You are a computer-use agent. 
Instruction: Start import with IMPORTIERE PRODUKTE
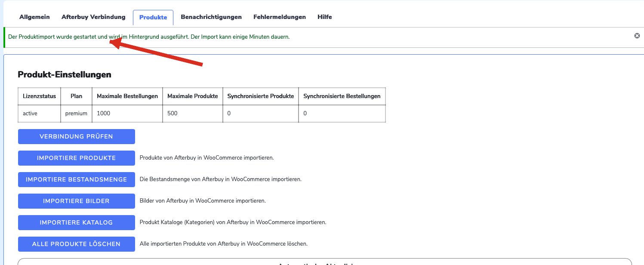76,158
